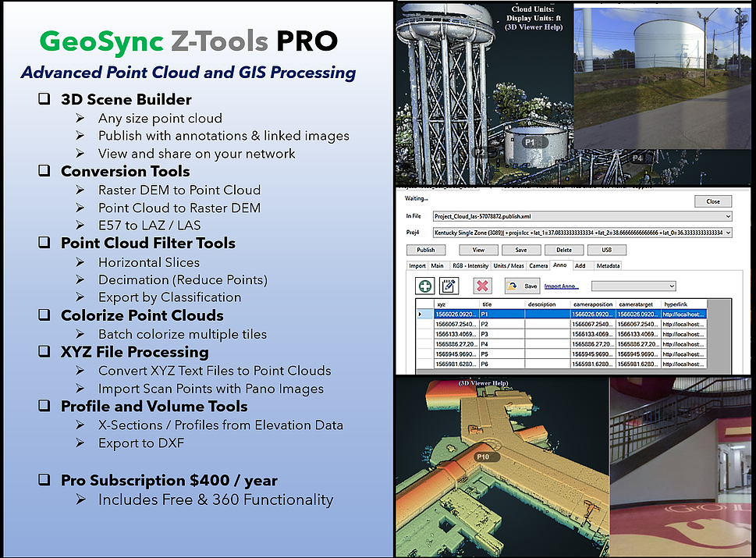The height and width of the screenshot is (558, 756).
Task: Click the description column header
Action: (x=547, y=304)
